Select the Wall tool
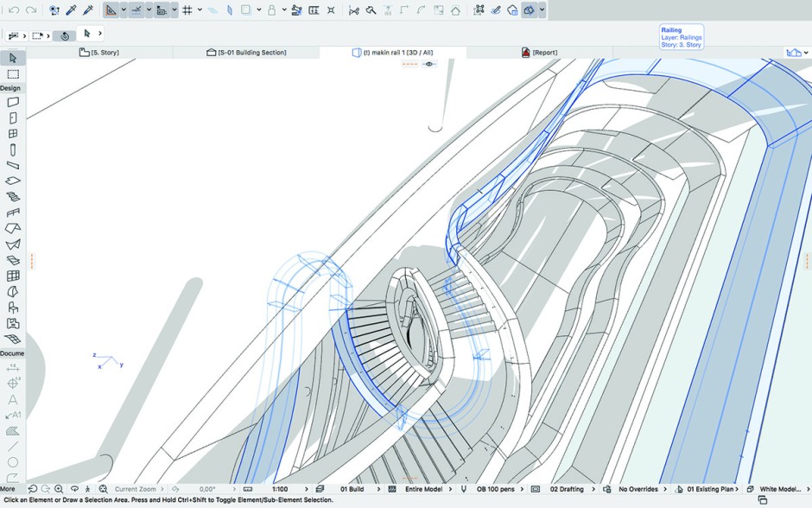The image size is (812, 508). click(13, 102)
